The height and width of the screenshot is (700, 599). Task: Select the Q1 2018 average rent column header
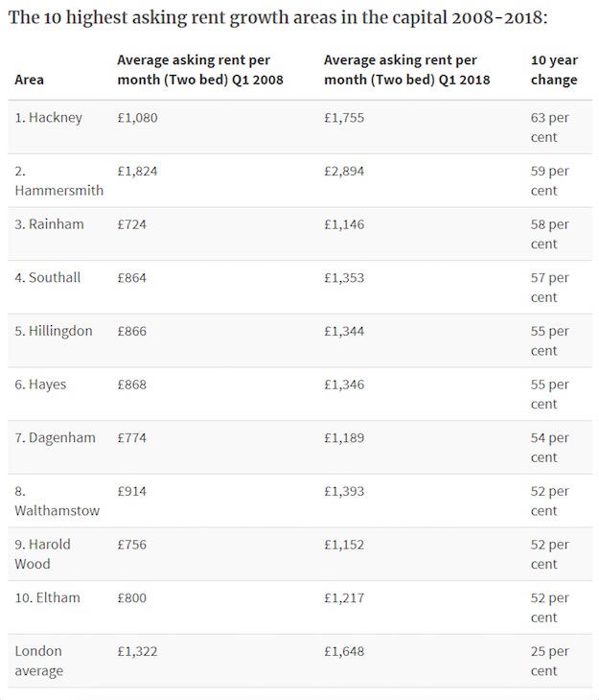point(406,70)
